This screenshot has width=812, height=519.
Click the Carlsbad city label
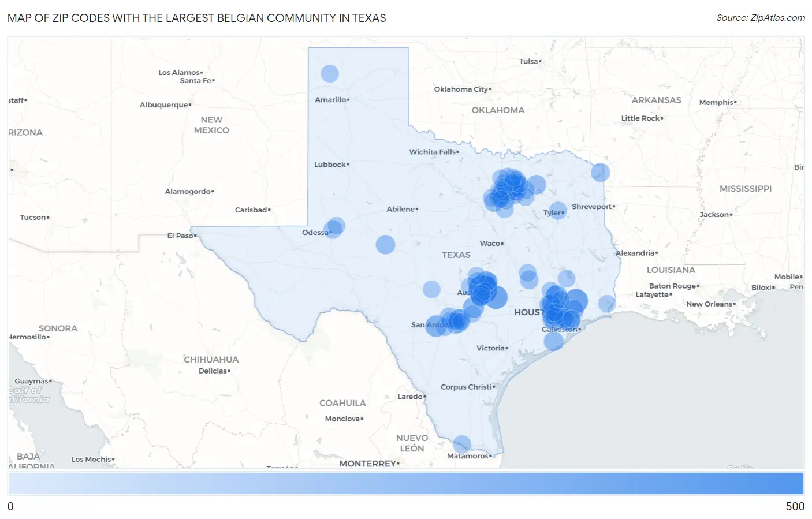[251, 210]
